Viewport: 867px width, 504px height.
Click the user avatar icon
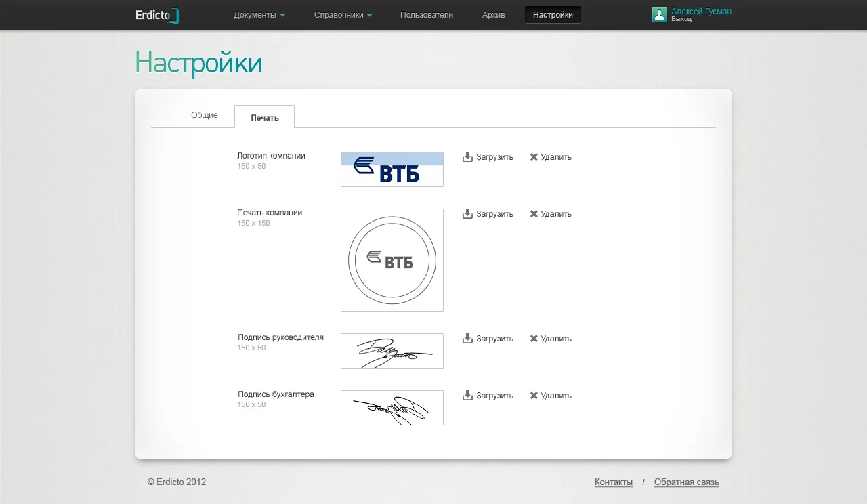coord(659,15)
